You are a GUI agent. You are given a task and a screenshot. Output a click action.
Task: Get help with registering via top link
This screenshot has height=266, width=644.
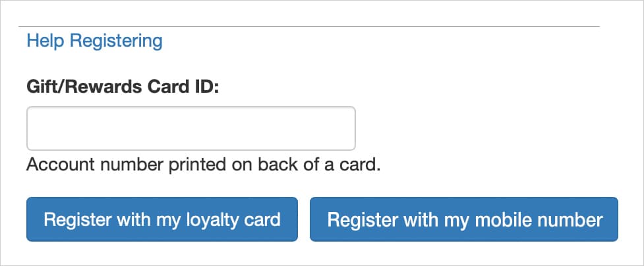(x=94, y=41)
